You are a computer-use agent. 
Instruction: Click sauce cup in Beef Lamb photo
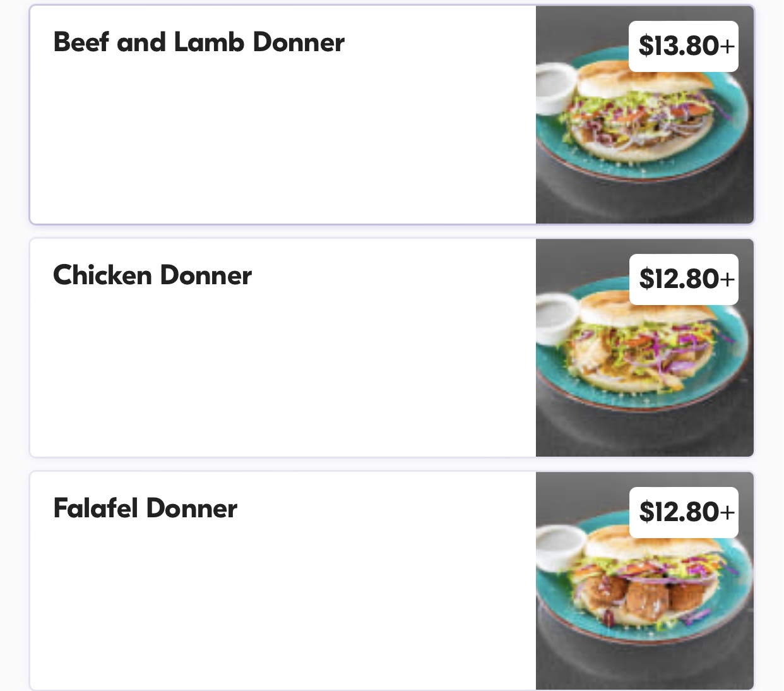(554, 87)
